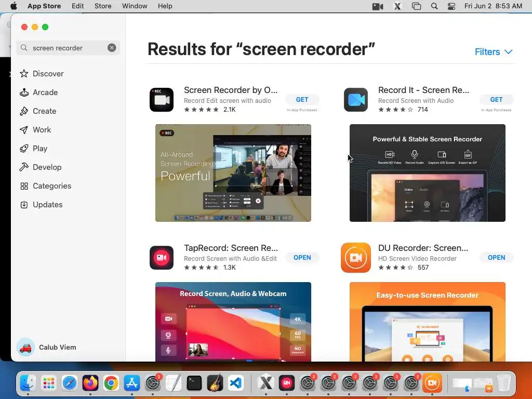
Task: Open the App Store menu
Action: click(x=44, y=6)
